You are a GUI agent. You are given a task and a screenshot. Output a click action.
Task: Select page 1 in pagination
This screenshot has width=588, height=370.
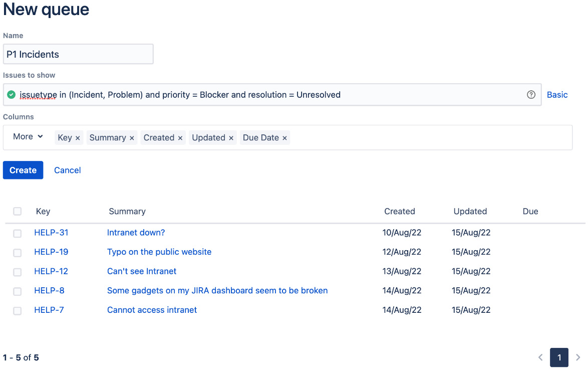click(559, 357)
